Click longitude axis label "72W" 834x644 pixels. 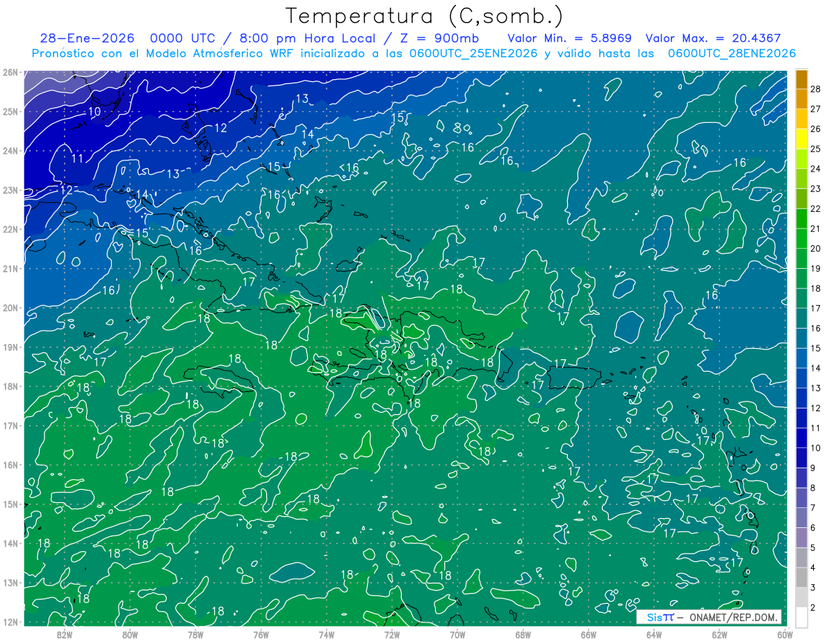392,634
